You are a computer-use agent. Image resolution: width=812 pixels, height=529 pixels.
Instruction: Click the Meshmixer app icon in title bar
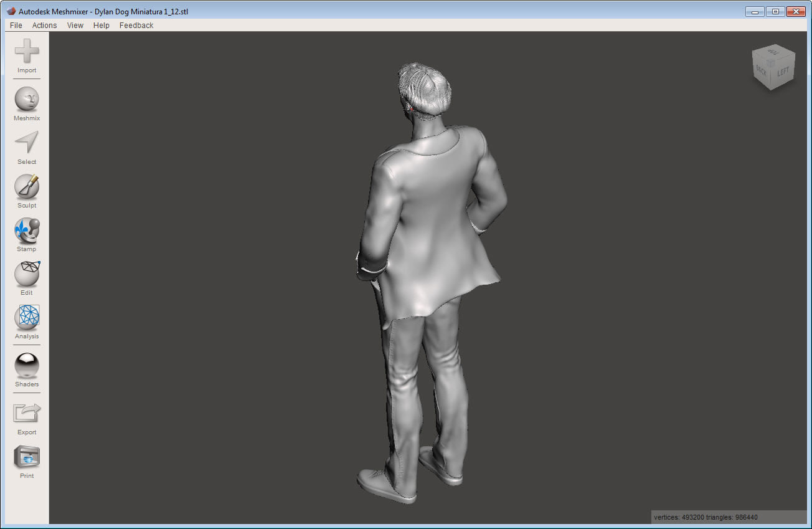11,11
